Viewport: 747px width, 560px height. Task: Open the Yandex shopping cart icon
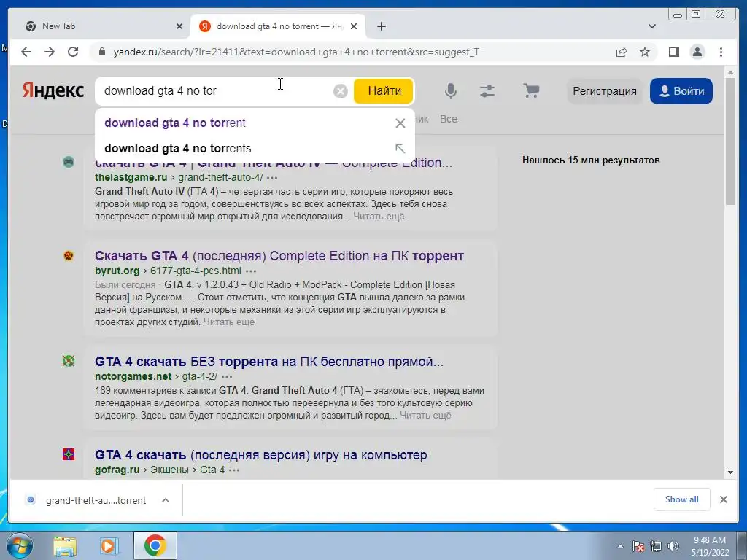[531, 90]
